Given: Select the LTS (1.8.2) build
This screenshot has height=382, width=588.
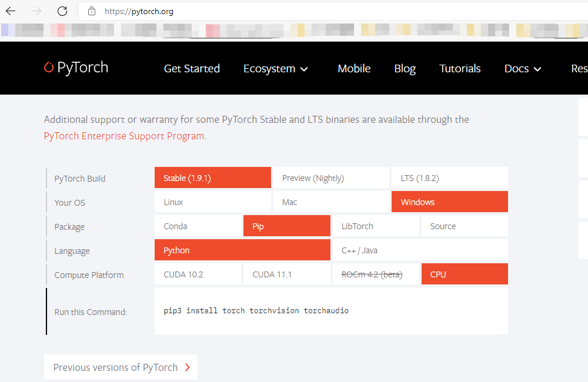Looking at the screenshot, I should 450,177.
